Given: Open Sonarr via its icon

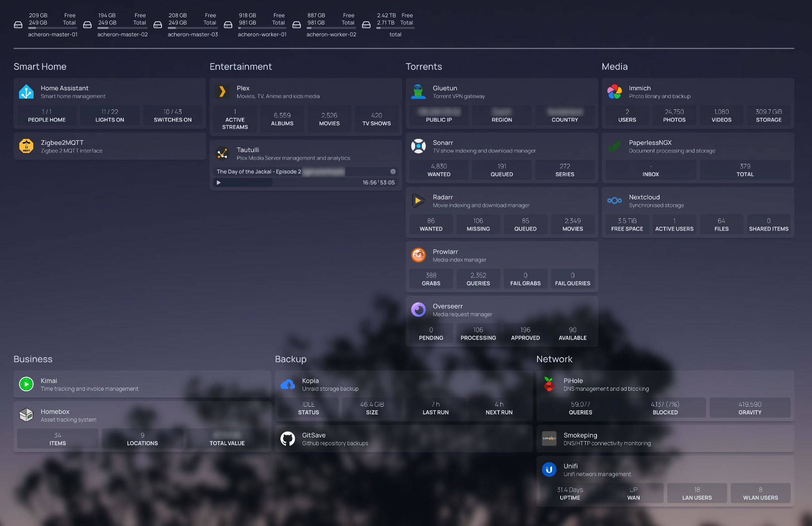Looking at the screenshot, I should [x=418, y=146].
